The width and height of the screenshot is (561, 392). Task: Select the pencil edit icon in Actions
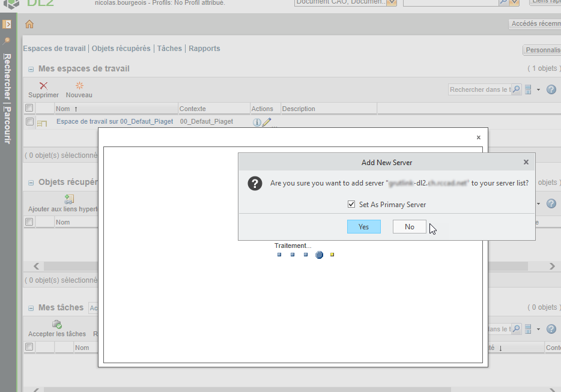pos(267,122)
